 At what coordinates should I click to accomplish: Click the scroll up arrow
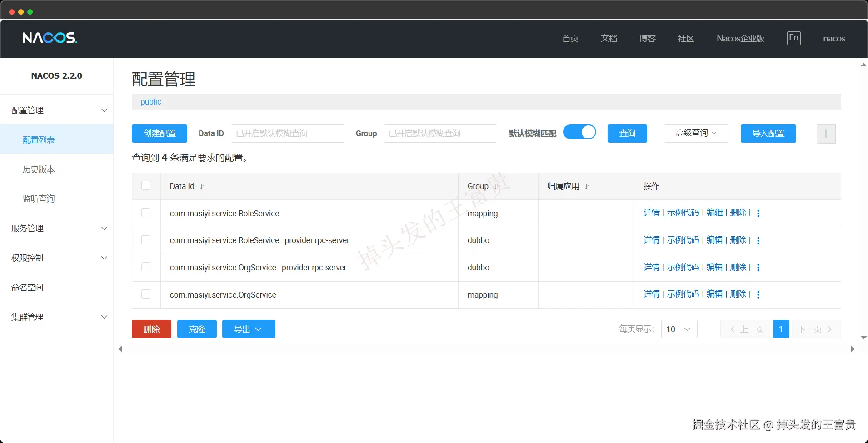point(863,65)
